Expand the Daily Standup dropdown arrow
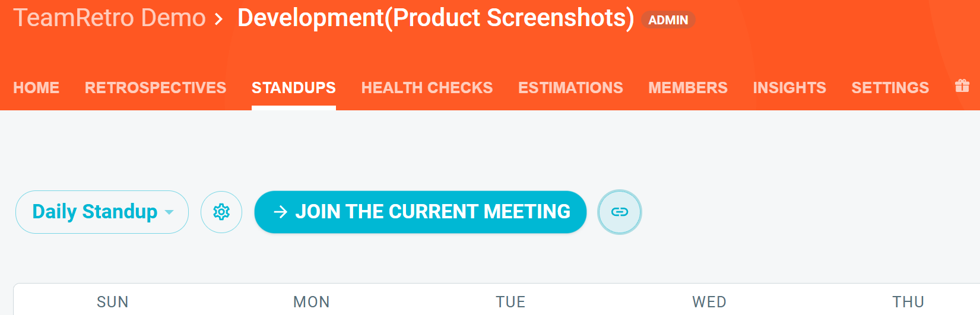 (169, 212)
